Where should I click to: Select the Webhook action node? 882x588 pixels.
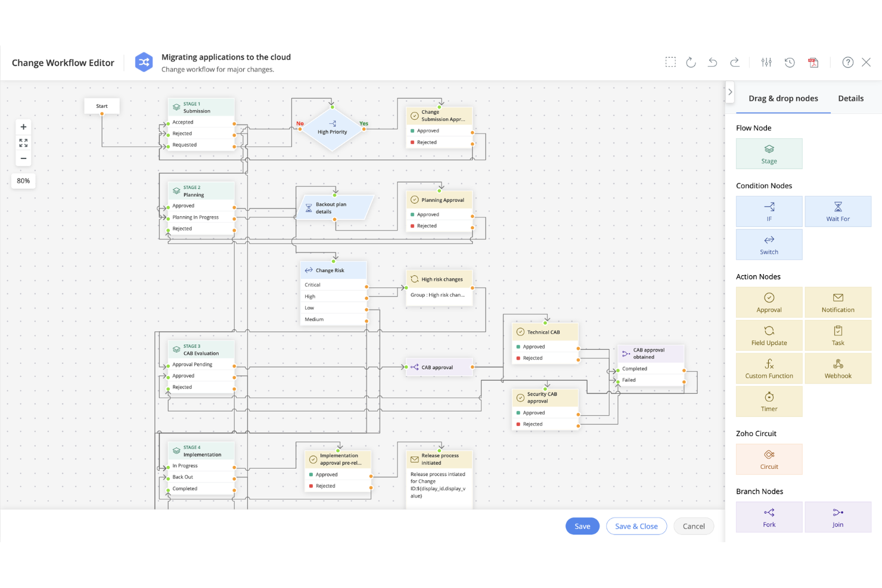838,368
